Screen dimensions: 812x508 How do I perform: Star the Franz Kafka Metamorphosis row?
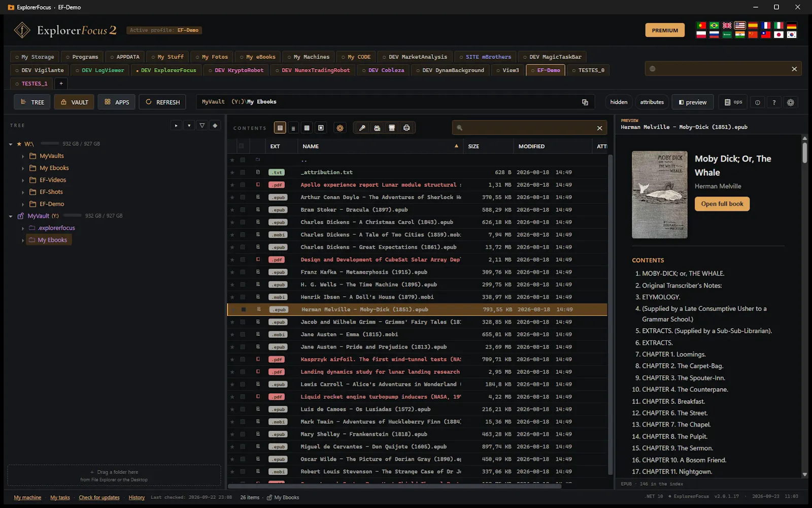click(232, 272)
